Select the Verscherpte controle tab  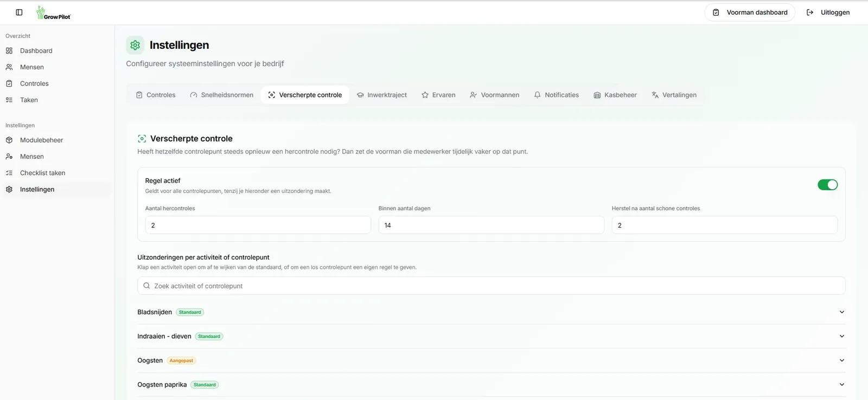(x=305, y=95)
